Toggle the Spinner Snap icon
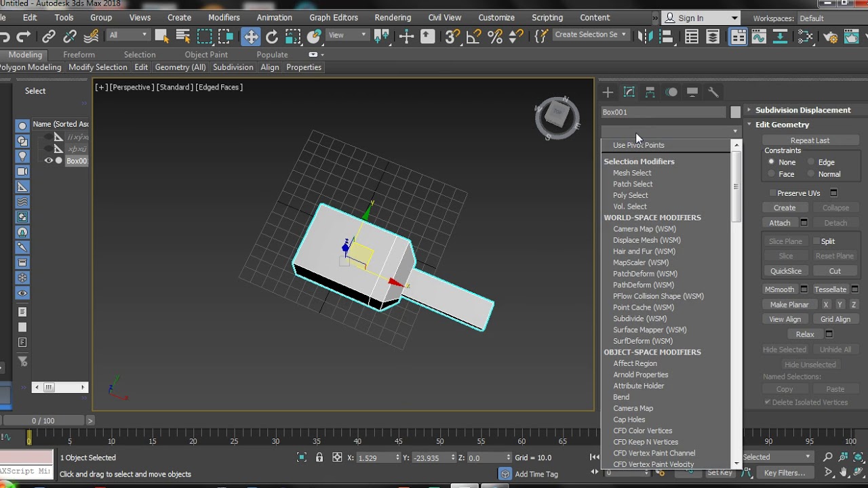Screen dimensions: 868x488 click(x=516, y=37)
